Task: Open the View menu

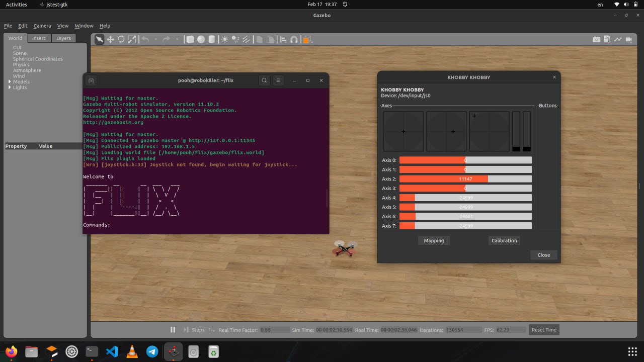Action: click(x=63, y=26)
